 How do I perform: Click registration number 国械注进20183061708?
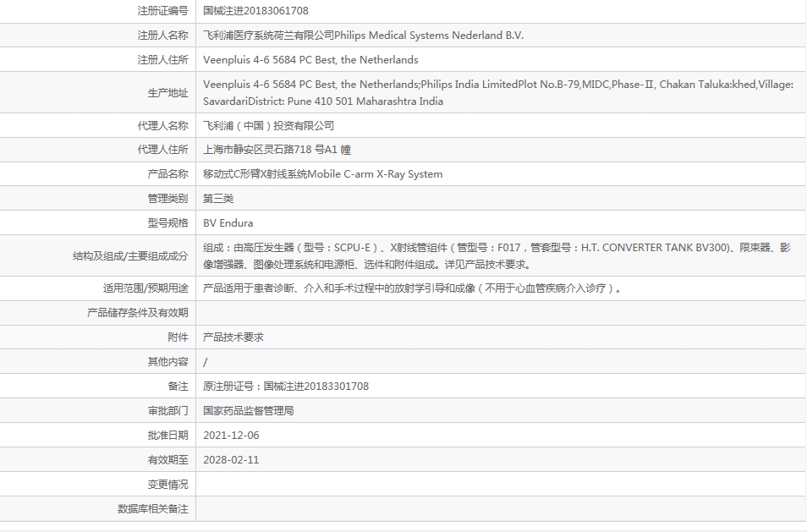255,11
